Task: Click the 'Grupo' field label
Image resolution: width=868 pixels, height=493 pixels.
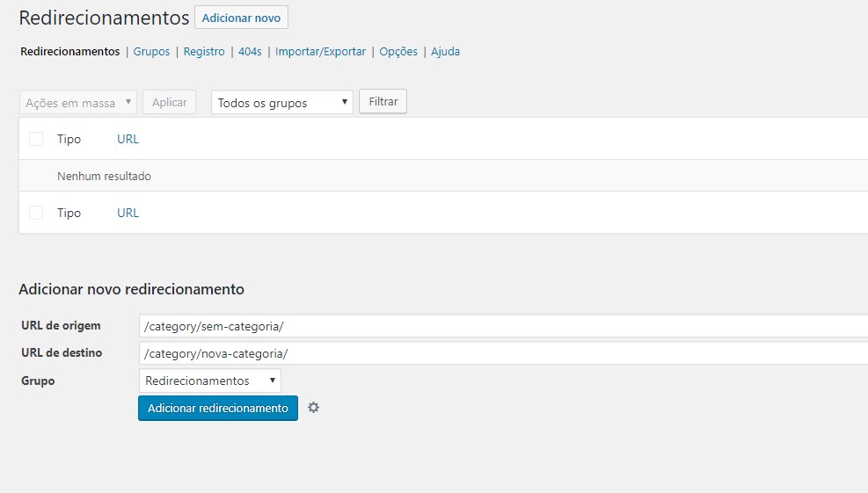Action: (38, 381)
